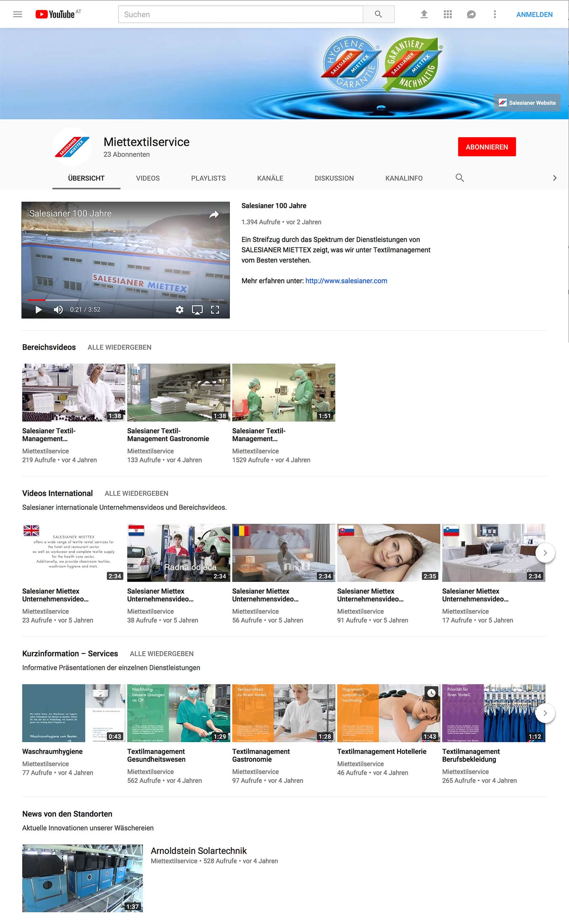The width and height of the screenshot is (569, 924).
Task: Open the player settings gear
Action: click(x=180, y=310)
